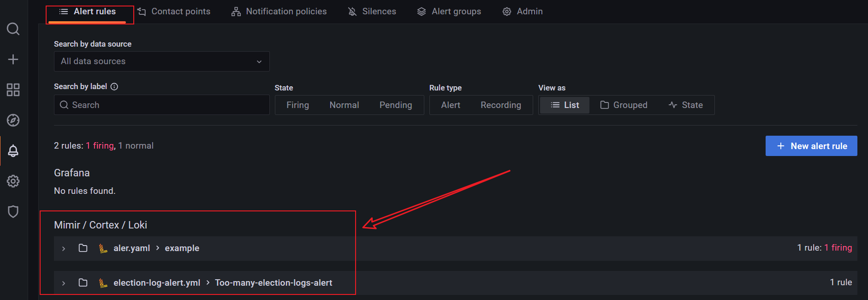Click New alert rule button
The height and width of the screenshot is (300, 868).
coord(811,146)
